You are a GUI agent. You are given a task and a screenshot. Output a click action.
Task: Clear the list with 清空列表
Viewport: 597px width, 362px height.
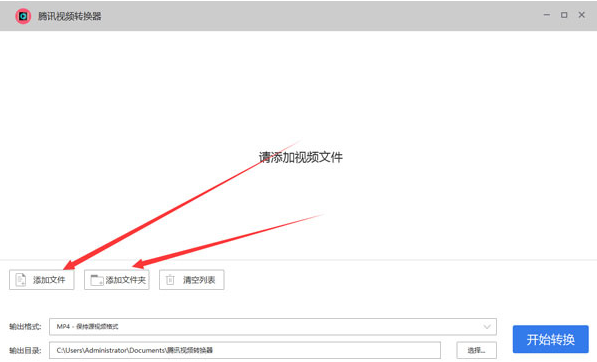point(192,280)
